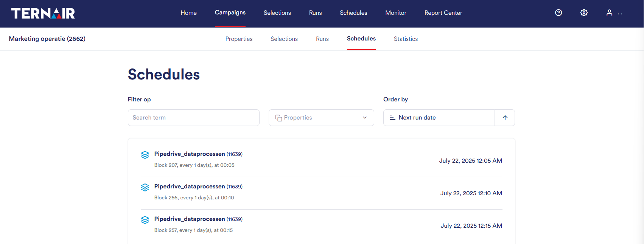Click layers icon of Block 256 schedule
Image resolution: width=644 pixels, height=244 pixels.
[x=145, y=187]
